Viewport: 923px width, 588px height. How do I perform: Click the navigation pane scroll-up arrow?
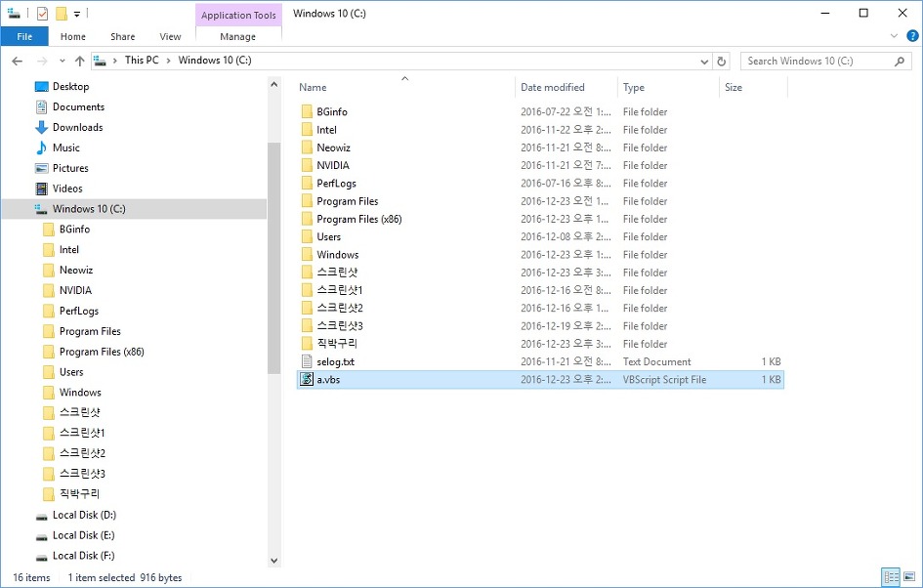point(273,85)
